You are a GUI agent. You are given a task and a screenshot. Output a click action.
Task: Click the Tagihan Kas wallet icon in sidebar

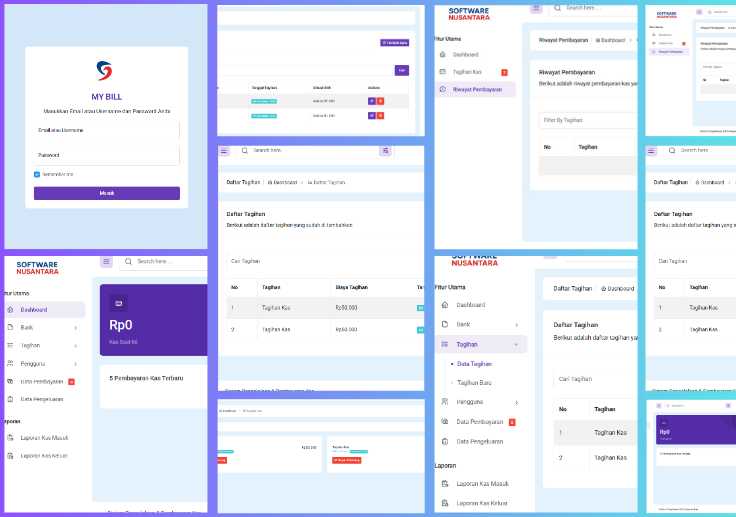tap(443, 72)
